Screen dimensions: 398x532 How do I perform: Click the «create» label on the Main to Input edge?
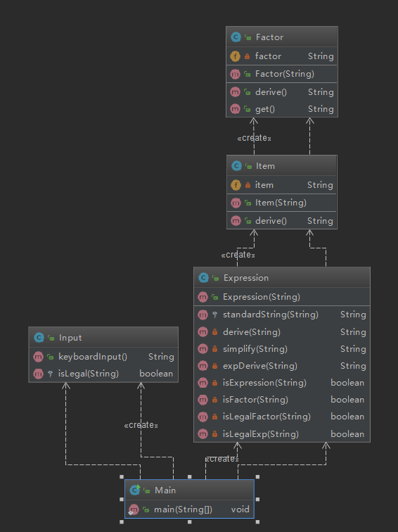point(141,425)
